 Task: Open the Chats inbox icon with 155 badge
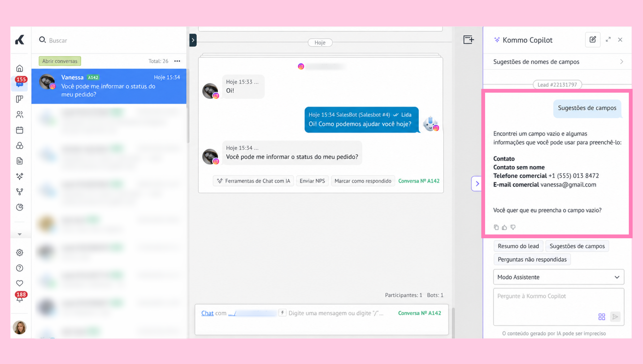(19, 83)
